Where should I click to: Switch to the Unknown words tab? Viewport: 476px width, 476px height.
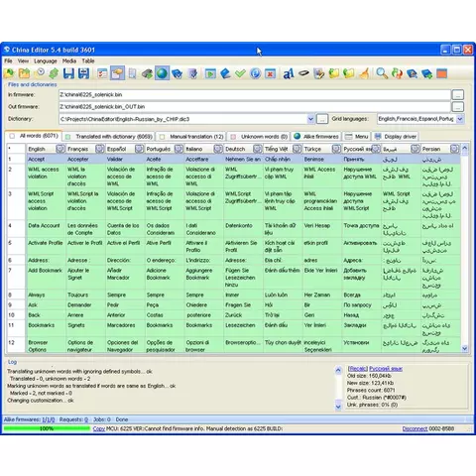click(259, 136)
